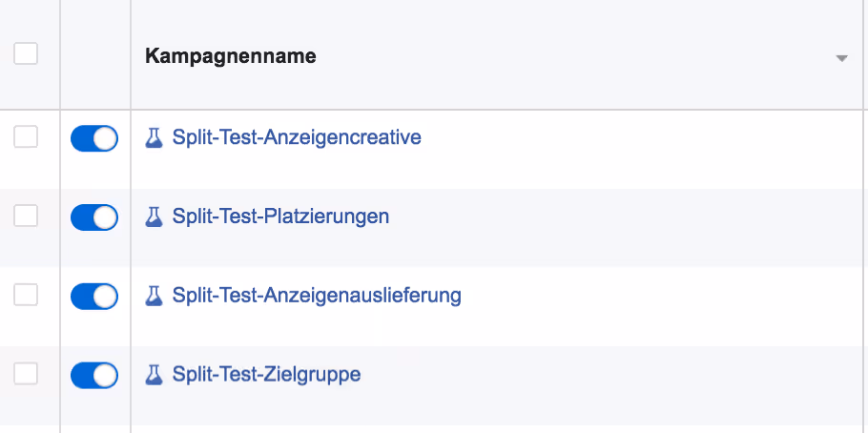Follow the Split-Test-Anzeigenauslieferung link
Viewport: 868px width, 433px height.
317,296
